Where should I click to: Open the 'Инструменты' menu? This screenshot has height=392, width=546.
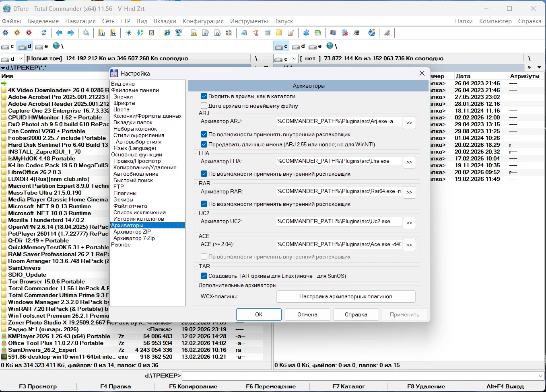tap(249, 21)
